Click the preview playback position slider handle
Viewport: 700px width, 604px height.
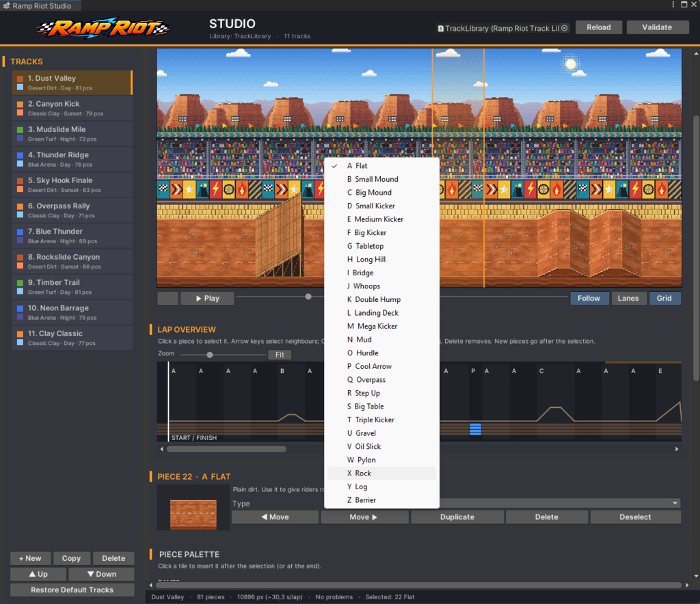click(x=308, y=297)
